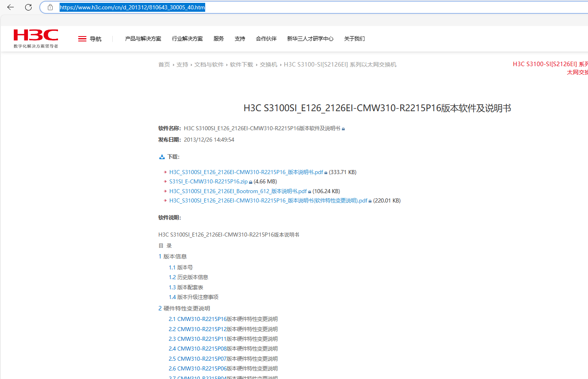The image size is (588, 379).
Task: Jump to section 2 硬件特性变更说明
Action: (184, 309)
